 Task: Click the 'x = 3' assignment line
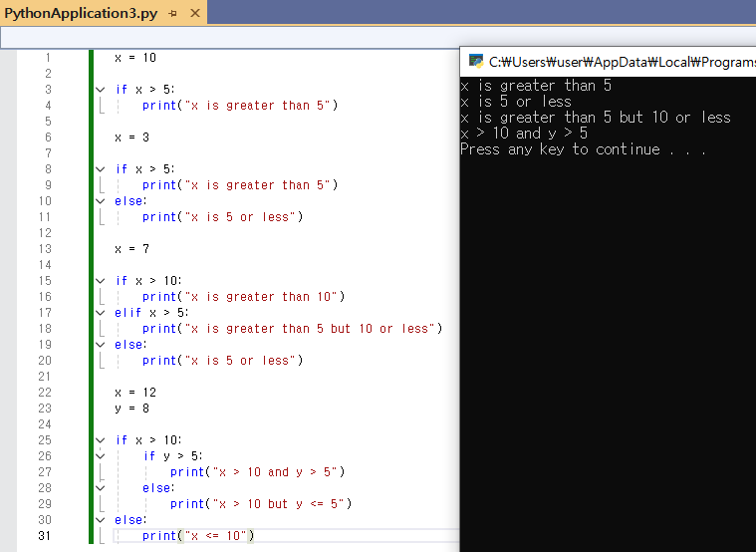coord(132,138)
